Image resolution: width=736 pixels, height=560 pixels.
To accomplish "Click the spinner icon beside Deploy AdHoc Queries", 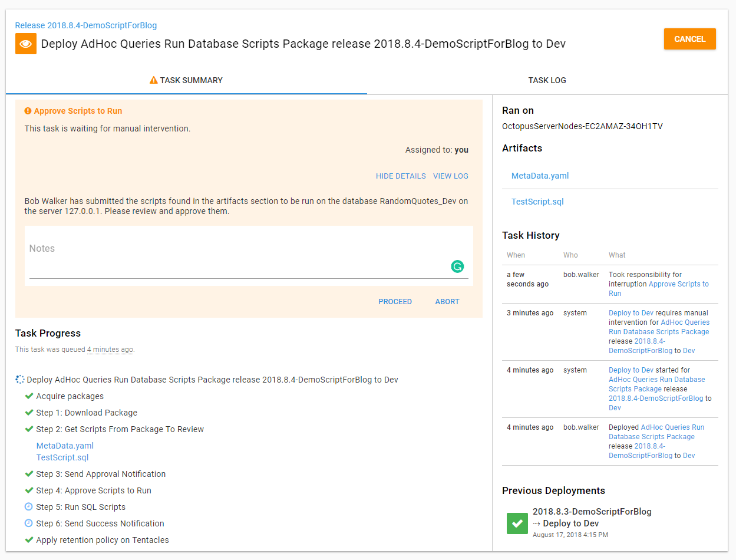I will tap(20, 380).
